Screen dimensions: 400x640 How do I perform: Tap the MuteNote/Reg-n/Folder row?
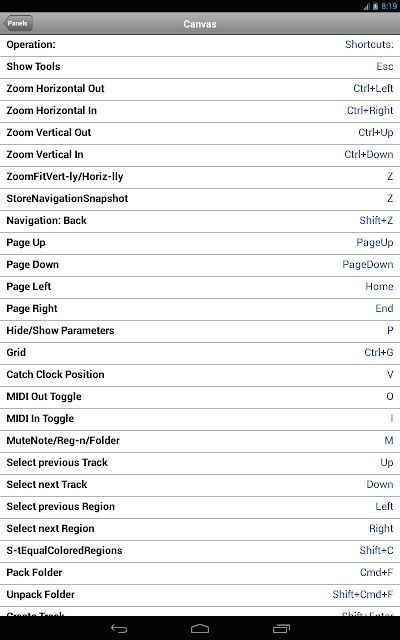click(x=200, y=442)
